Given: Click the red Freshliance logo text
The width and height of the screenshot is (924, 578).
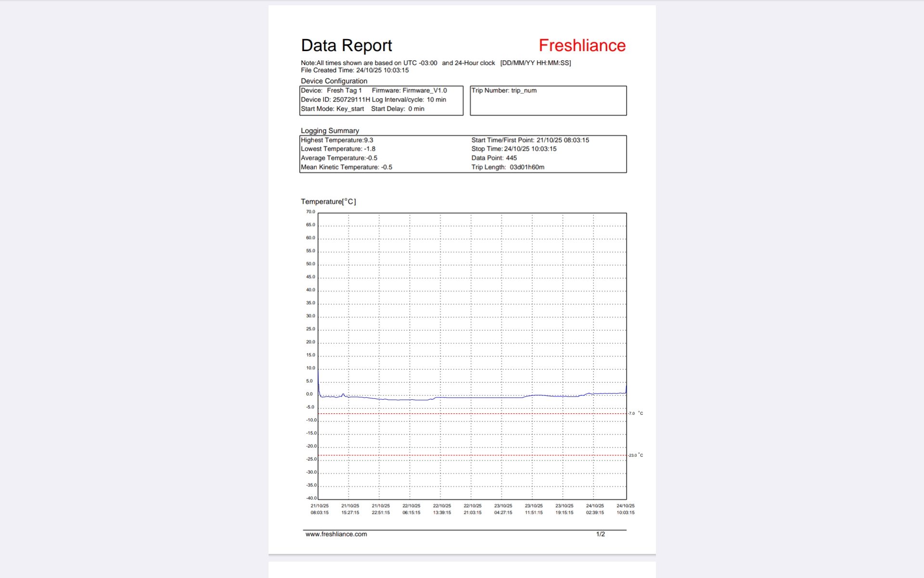Looking at the screenshot, I should pos(582,46).
